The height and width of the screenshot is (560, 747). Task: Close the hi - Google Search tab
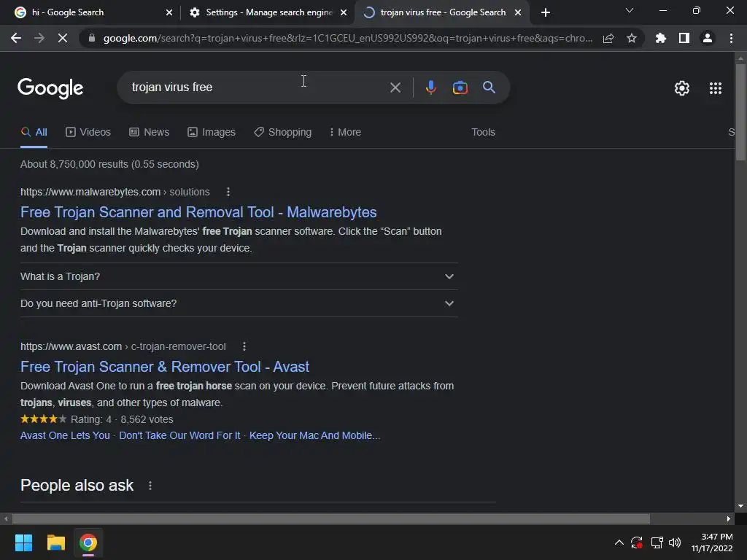coord(169,12)
